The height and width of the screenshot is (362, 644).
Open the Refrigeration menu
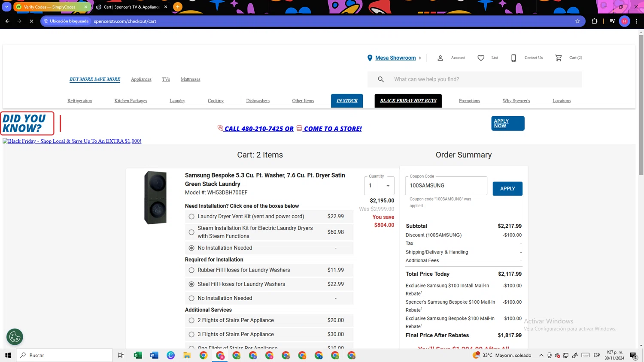[x=79, y=101]
